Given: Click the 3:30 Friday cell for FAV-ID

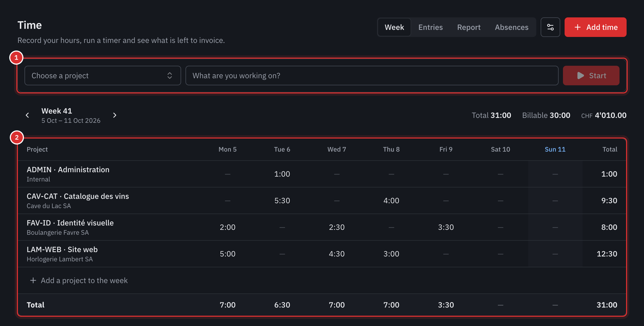Looking at the screenshot, I should click(446, 227).
